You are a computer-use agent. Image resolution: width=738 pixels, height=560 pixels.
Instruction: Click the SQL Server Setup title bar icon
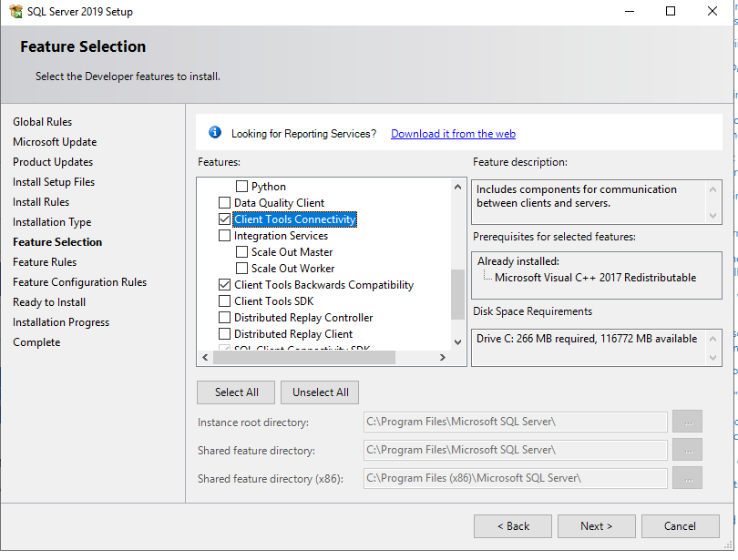tap(15, 11)
